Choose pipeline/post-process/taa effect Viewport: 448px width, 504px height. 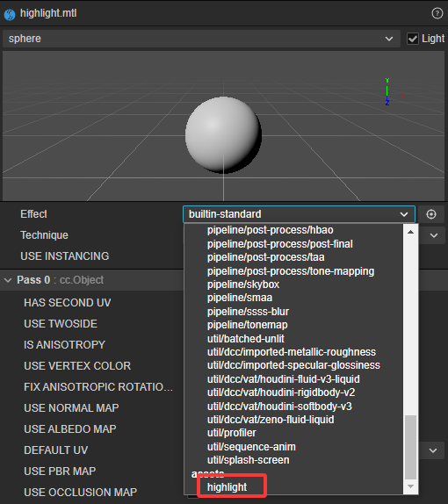pyautogui.click(x=265, y=257)
